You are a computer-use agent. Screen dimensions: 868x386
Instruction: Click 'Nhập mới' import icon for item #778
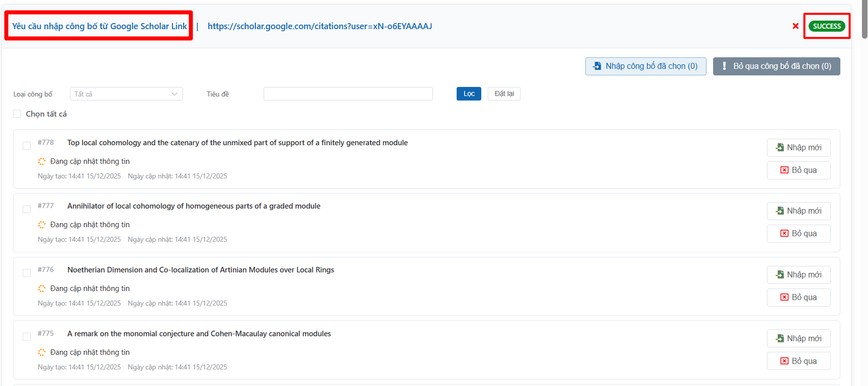(x=780, y=147)
